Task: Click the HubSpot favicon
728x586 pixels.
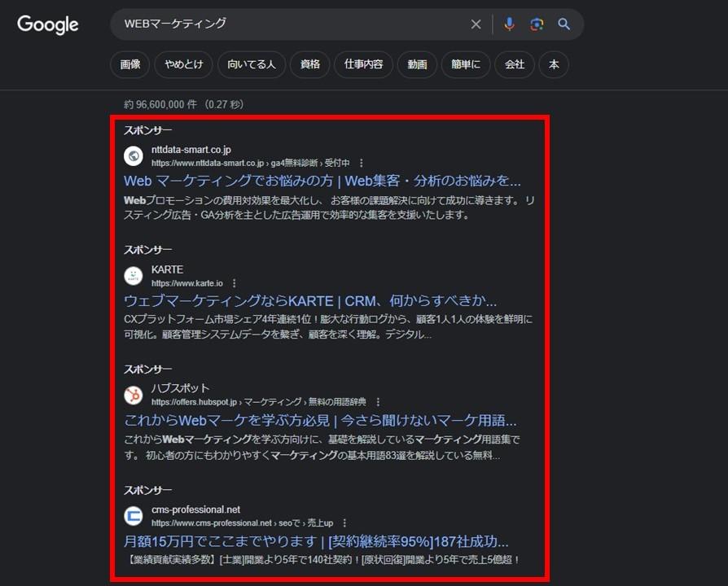Action: click(x=134, y=395)
